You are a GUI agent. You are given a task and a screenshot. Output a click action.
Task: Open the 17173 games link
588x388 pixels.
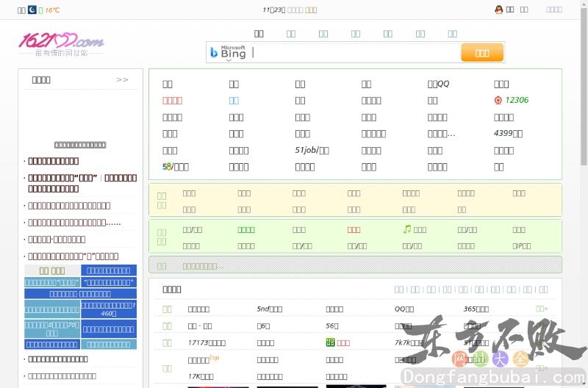click(x=207, y=342)
